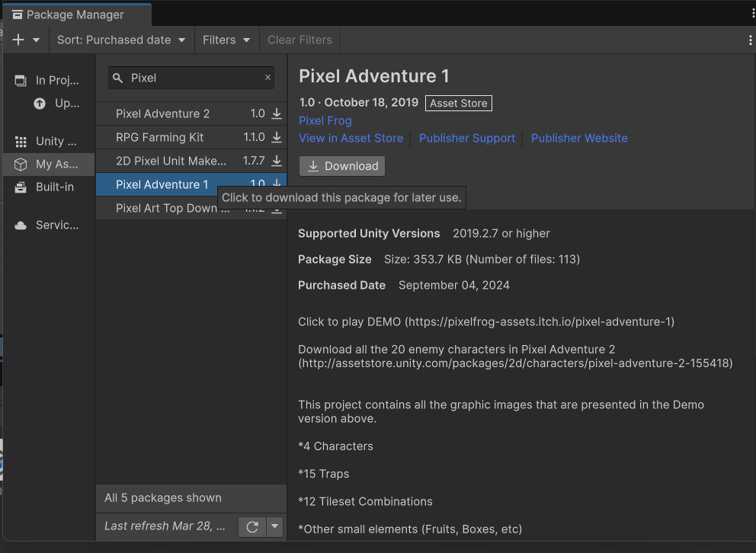Open the toolbar three-dot options menu
Viewport: 756px width, 553px height.
coord(750,40)
